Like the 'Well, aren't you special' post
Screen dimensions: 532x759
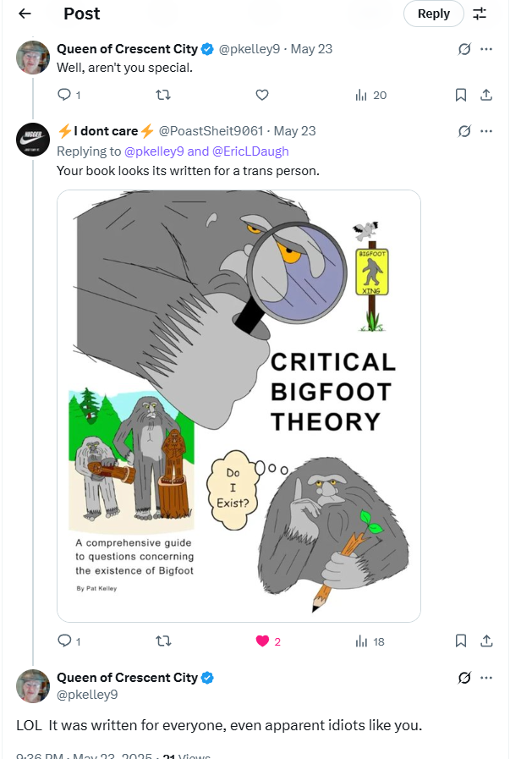(x=262, y=95)
